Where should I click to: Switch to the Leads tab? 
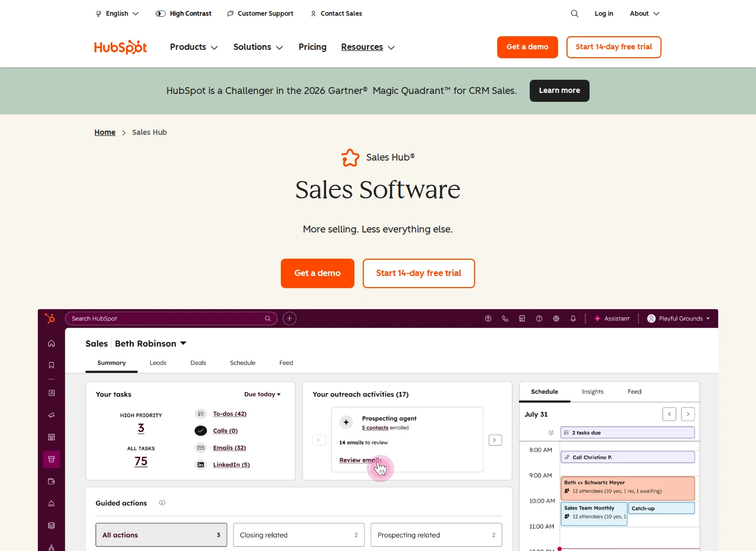coord(158,363)
